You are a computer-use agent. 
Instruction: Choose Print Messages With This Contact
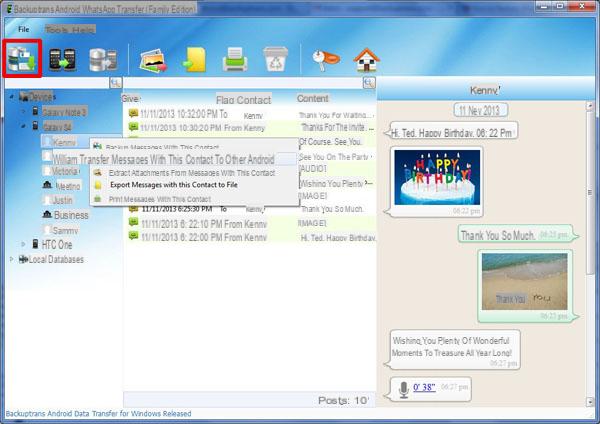(160, 199)
